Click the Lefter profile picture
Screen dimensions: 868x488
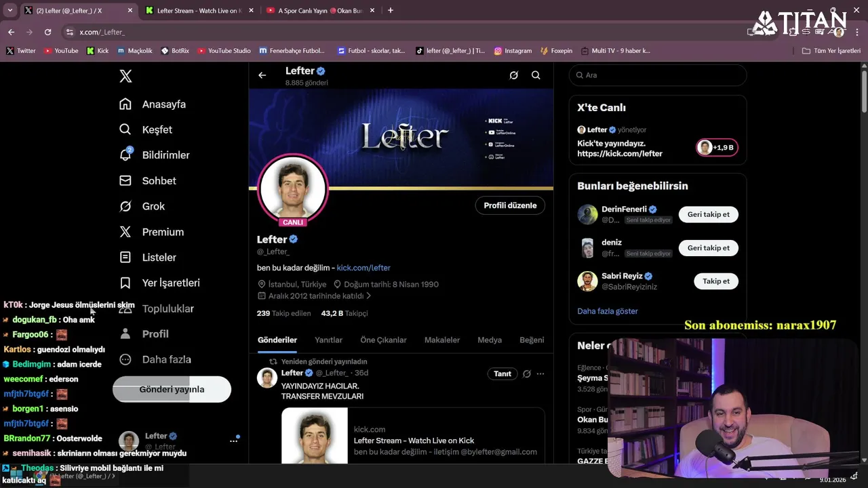293,189
